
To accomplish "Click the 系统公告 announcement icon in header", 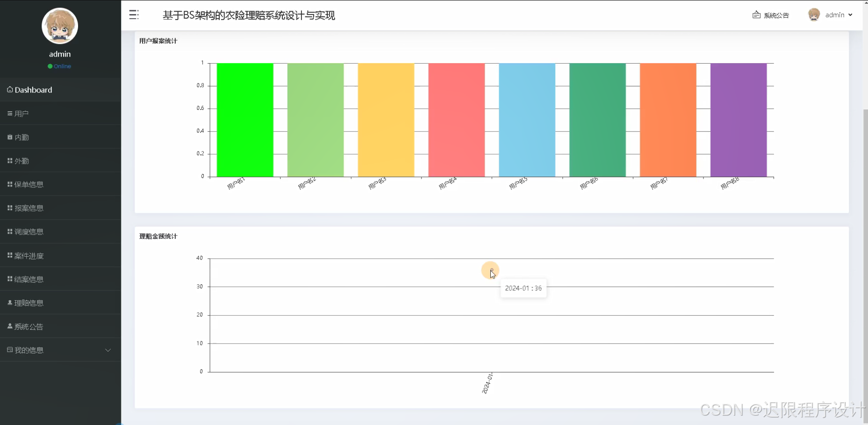I will coord(756,15).
